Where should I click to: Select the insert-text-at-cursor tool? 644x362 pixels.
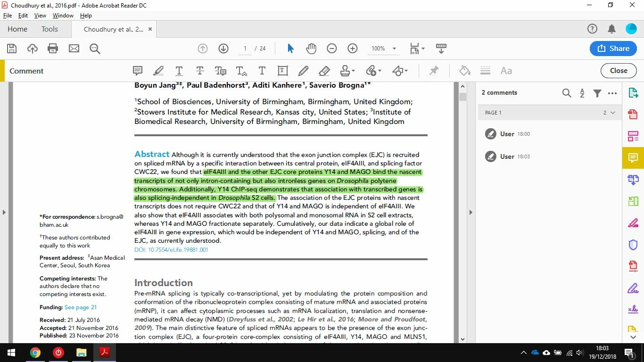[241, 71]
